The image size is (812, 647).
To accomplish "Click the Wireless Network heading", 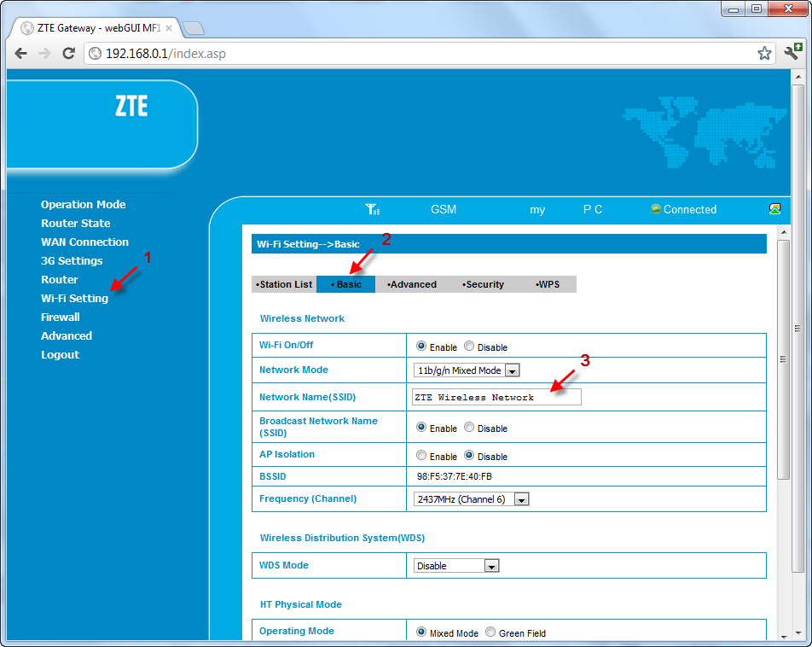I will (x=302, y=318).
